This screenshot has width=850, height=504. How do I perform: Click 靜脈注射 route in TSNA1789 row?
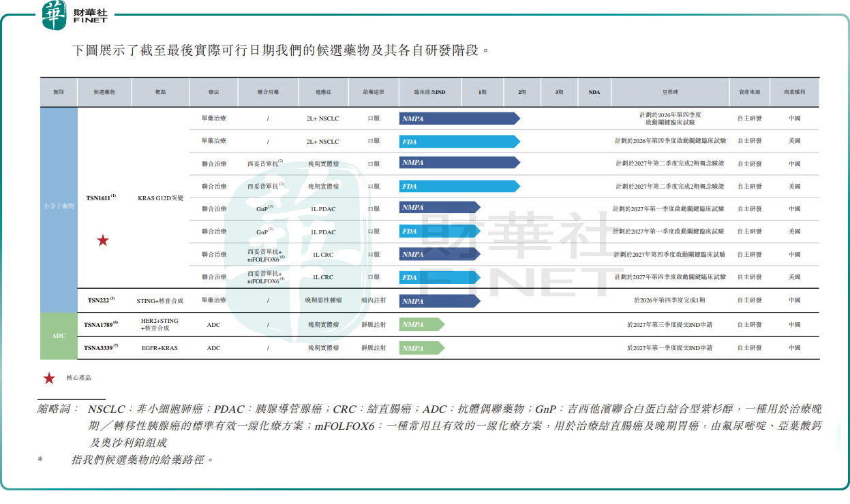[374, 325]
